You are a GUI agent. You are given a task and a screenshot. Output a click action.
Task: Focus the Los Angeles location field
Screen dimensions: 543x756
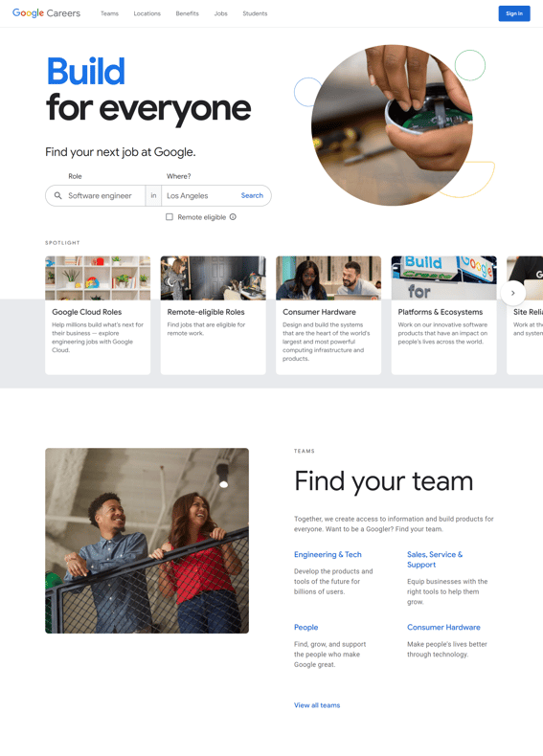200,196
